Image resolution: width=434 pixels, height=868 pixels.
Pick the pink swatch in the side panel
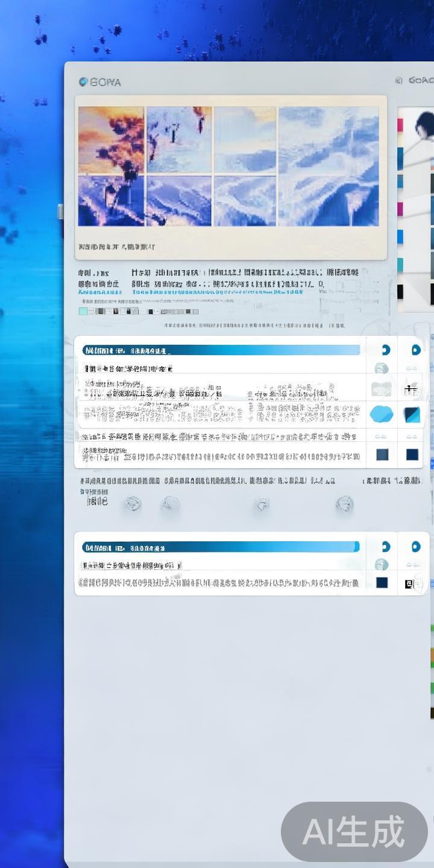coord(400,125)
